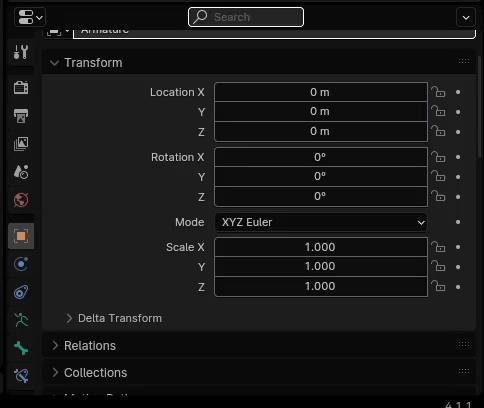Toggle the lock for Location X
This screenshot has height=408, width=484.
coord(438,92)
